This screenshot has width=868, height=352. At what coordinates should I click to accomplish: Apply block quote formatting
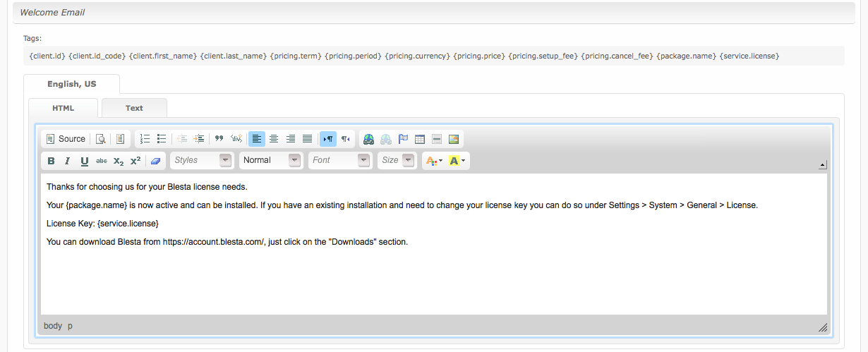[219, 139]
